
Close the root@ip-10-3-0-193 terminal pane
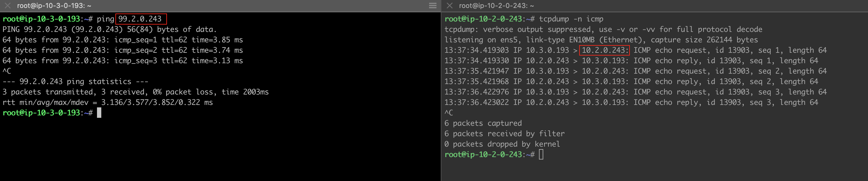7,6
